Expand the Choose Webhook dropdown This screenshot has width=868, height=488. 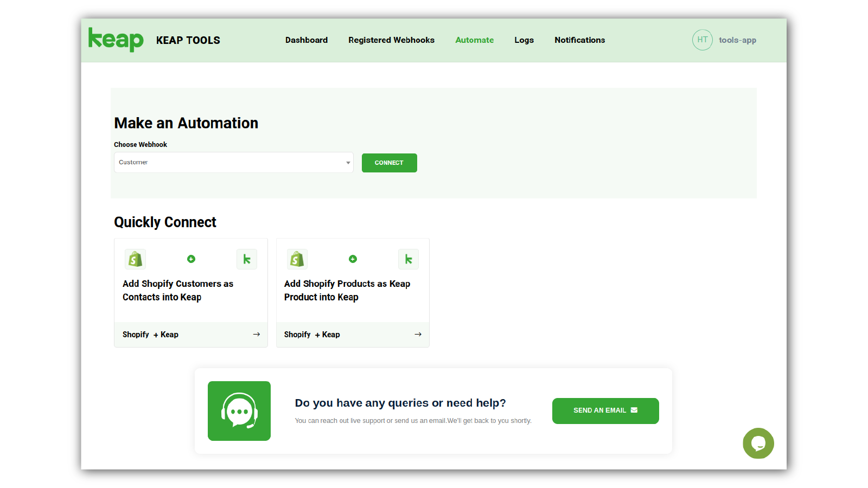coord(234,162)
